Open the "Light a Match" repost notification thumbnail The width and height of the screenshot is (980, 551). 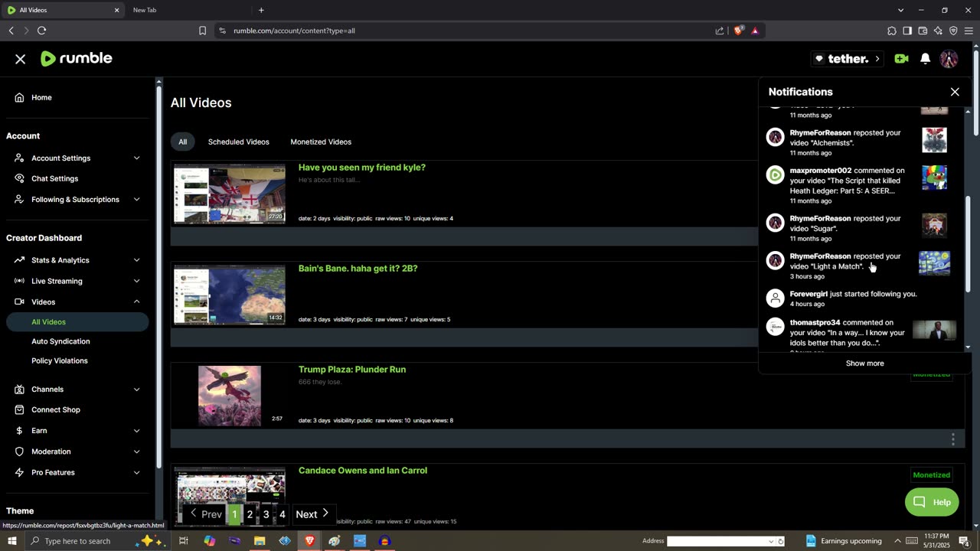tap(935, 262)
